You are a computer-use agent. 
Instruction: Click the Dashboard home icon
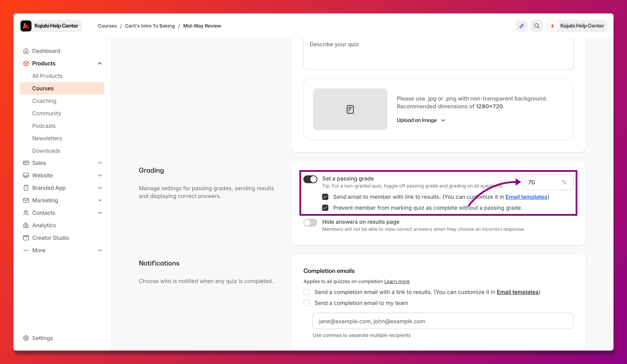click(x=26, y=51)
